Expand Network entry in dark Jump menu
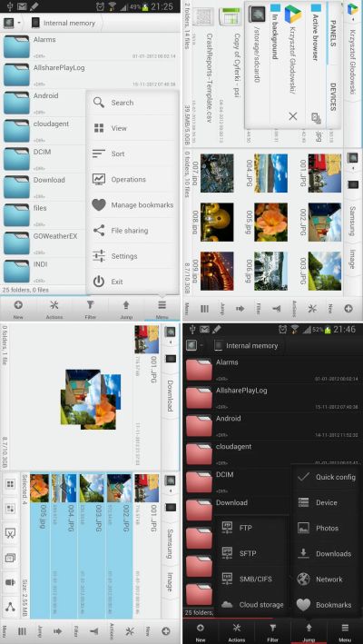This screenshot has height=644, width=363. [x=327, y=580]
